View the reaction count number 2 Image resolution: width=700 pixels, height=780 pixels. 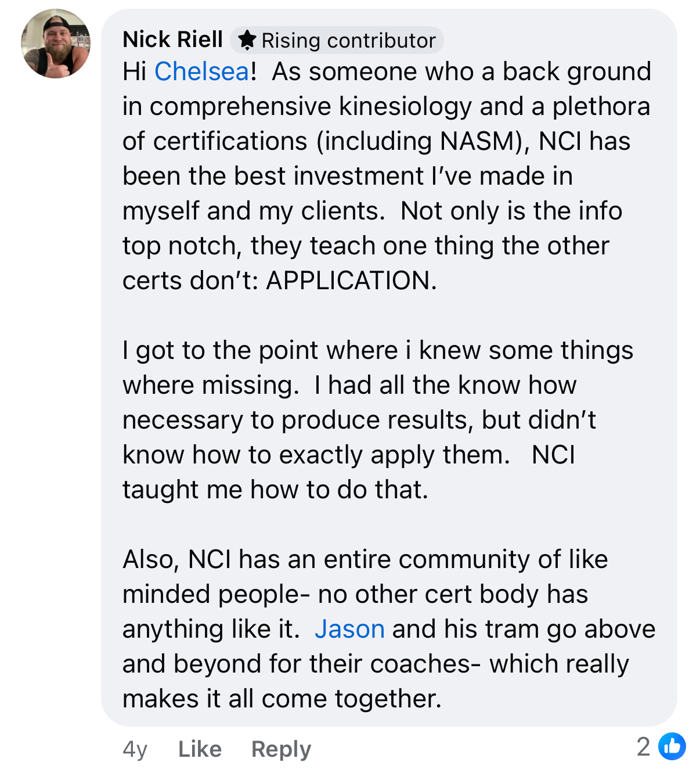point(643,747)
